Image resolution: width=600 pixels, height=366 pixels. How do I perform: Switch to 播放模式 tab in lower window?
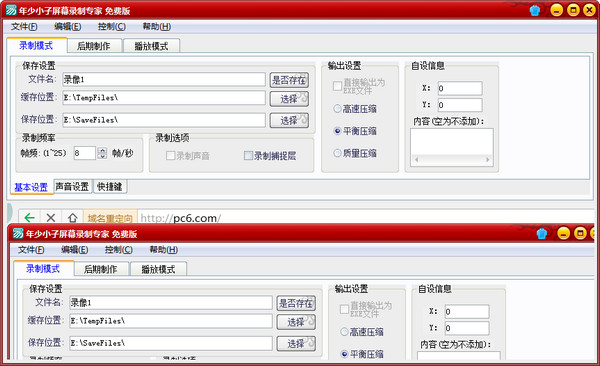158,269
